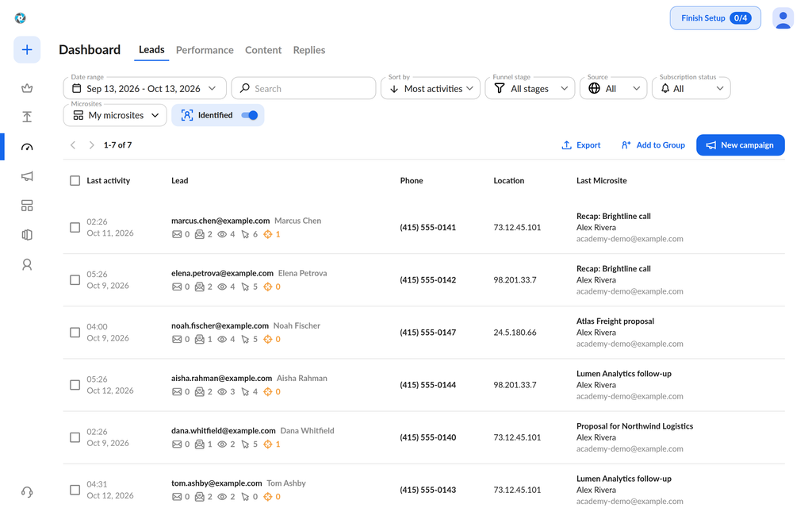This screenshot has width=812, height=508.
Task: Open the Funnel stage dropdown
Action: [530, 88]
